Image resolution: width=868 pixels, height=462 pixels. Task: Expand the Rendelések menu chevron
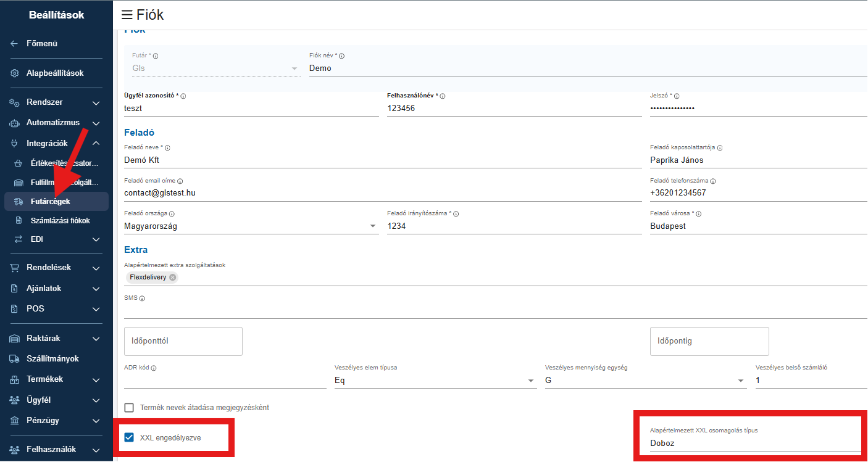pyautogui.click(x=96, y=268)
